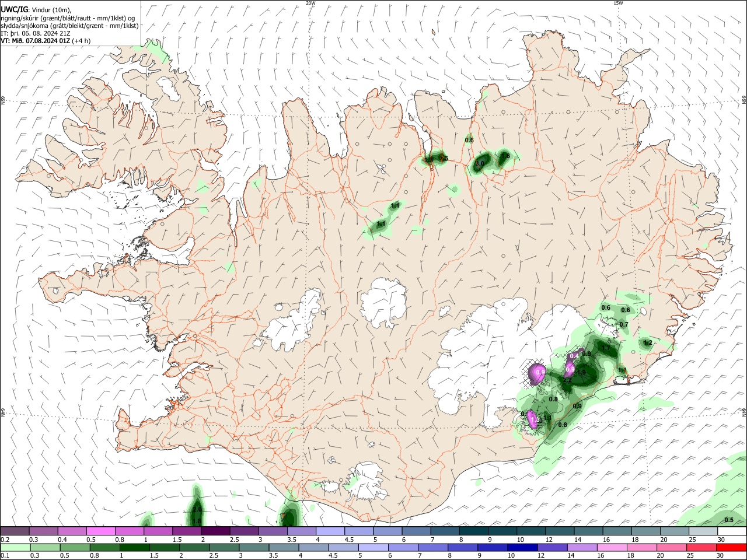Click the '0.7' precipitation value on the map
The image size is (747, 560).
tap(624, 324)
